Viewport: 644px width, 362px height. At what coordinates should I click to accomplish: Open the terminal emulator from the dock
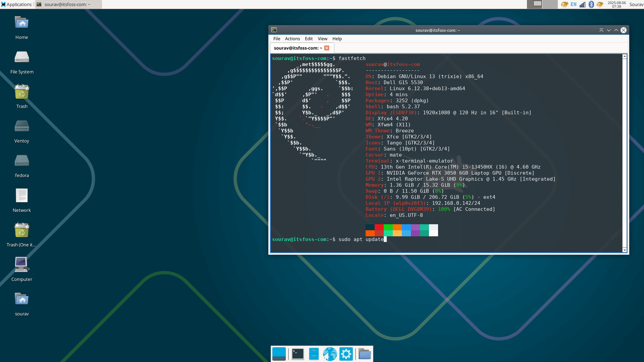pos(298,354)
